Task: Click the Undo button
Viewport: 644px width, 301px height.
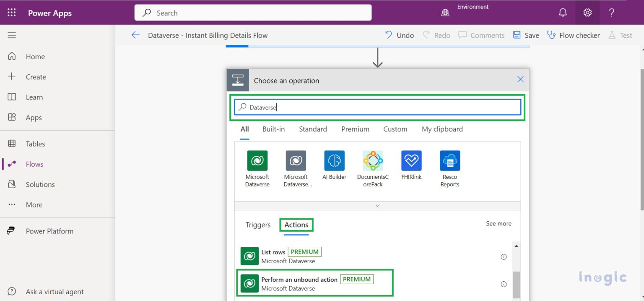Action: 399,35
